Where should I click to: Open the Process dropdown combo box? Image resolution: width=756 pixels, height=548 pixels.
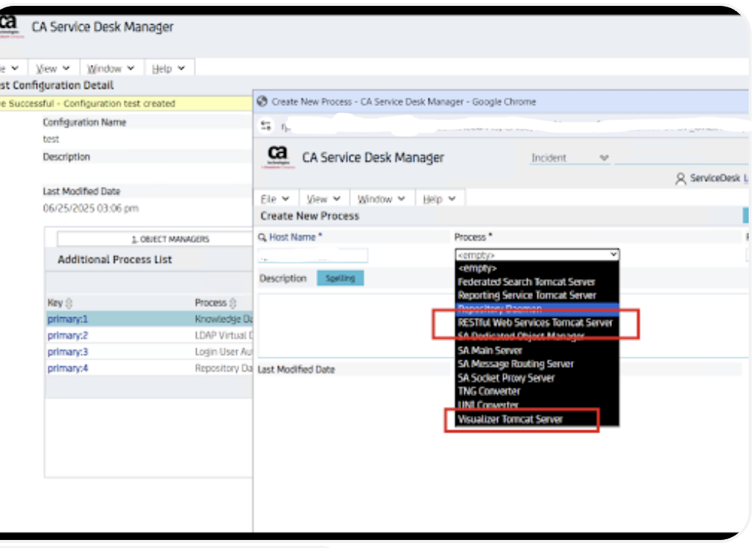(x=537, y=255)
